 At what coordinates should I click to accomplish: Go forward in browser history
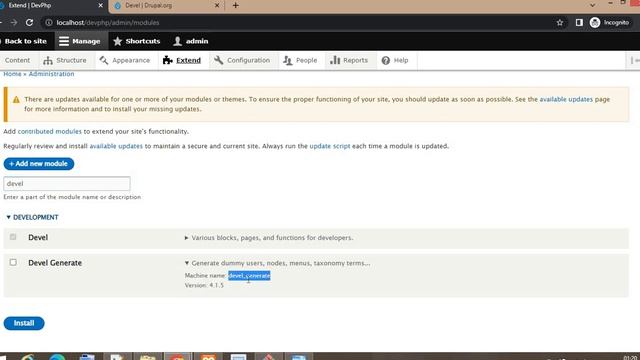[x=14, y=22]
